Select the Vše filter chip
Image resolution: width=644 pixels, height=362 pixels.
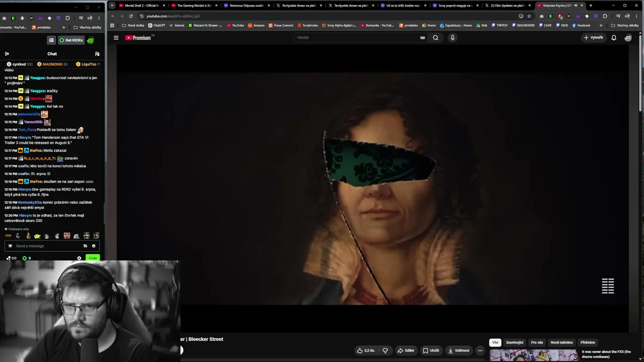(x=495, y=342)
